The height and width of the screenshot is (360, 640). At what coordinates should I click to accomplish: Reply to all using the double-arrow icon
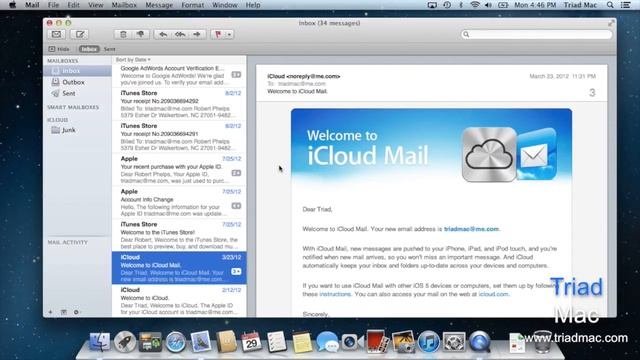click(x=180, y=34)
